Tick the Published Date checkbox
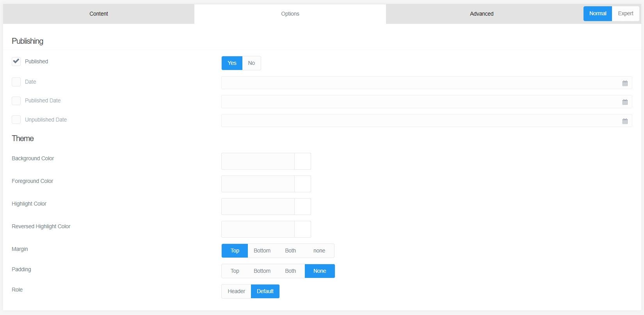 coord(16,101)
